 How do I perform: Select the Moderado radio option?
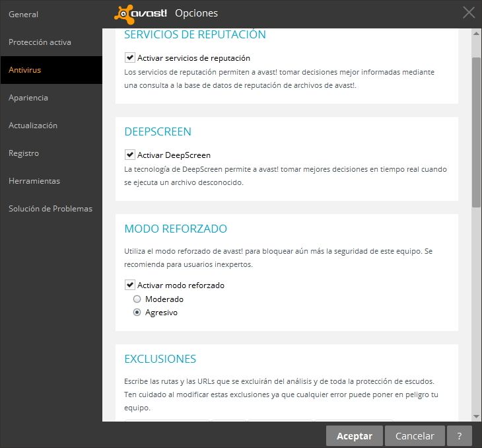coord(137,299)
